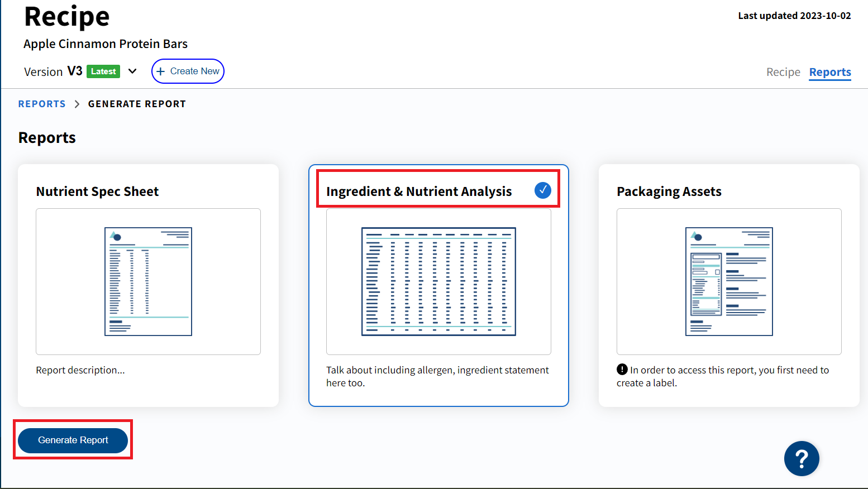Click the Create New button

click(x=188, y=71)
